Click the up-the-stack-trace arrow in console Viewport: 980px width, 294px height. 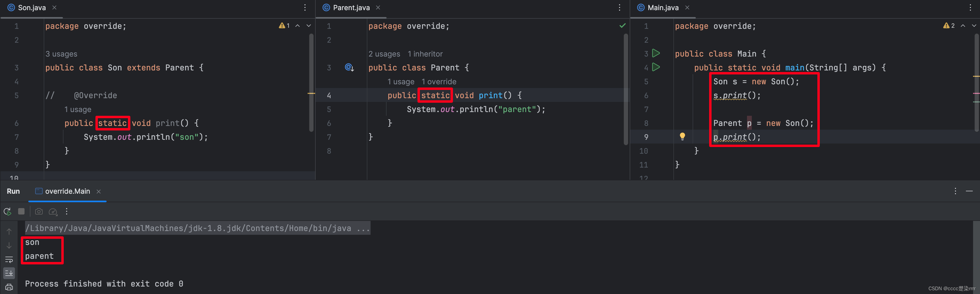[x=9, y=231]
